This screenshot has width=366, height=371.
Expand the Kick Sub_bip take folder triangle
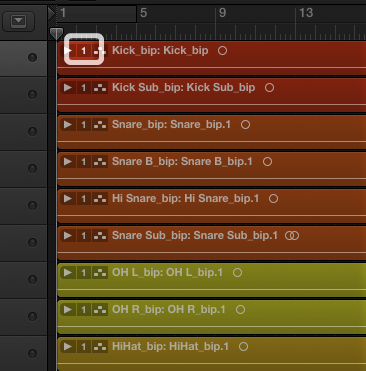click(68, 88)
